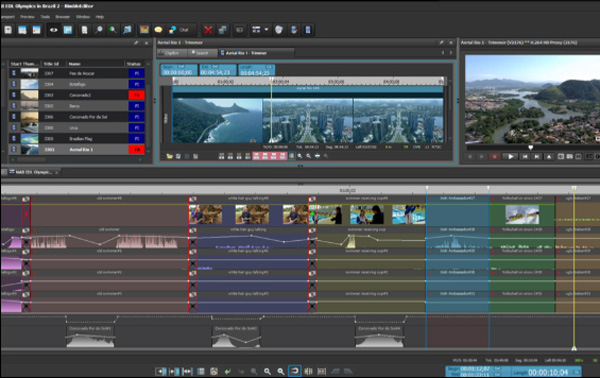
Task: Open the Tools menu
Action: tap(45, 17)
